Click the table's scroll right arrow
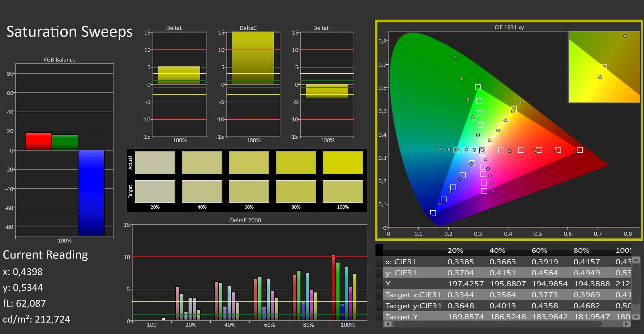 626,324
